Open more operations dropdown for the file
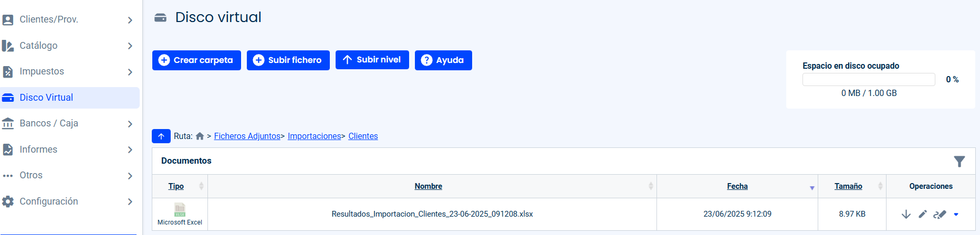Screen dimensions: 980x235 956,214
